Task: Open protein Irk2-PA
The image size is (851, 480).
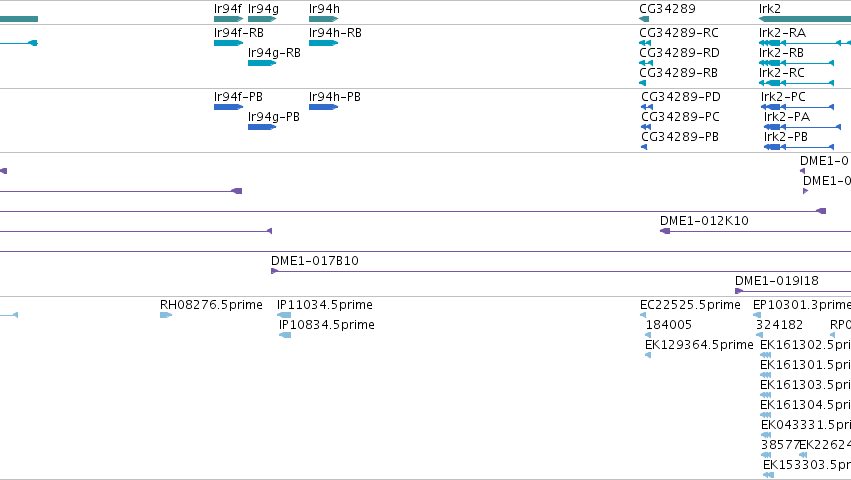Action: (x=802, y=127)
